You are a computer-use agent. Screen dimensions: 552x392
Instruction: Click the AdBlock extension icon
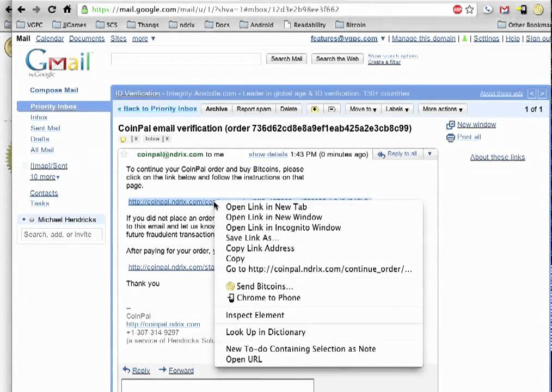click(x=457, y=9)
